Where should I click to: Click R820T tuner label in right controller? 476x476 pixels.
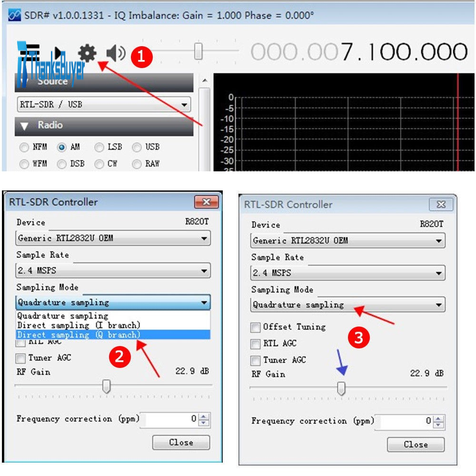click(x=432, y=224)
